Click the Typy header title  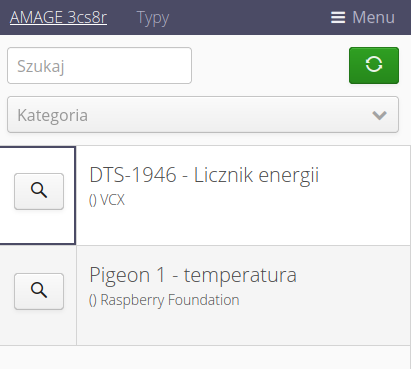[x=153, y=18]
